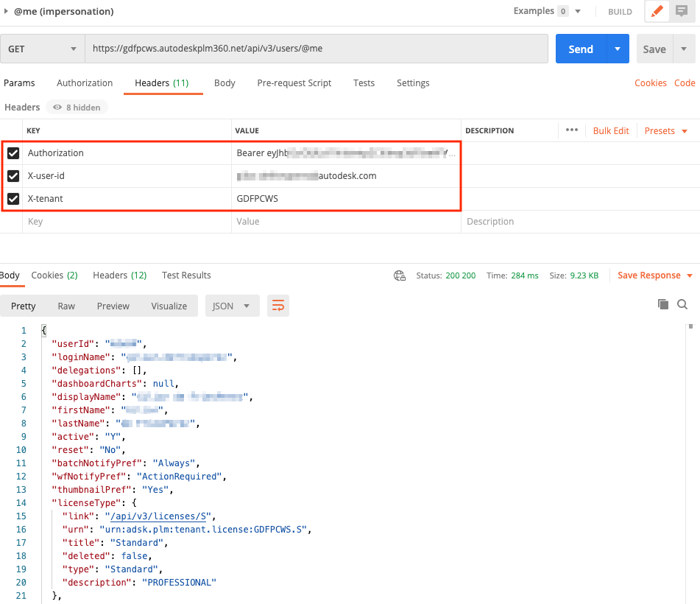Open the Test Results tab
The width and height of the screenshot is (700, 604).
coord(186,275)
